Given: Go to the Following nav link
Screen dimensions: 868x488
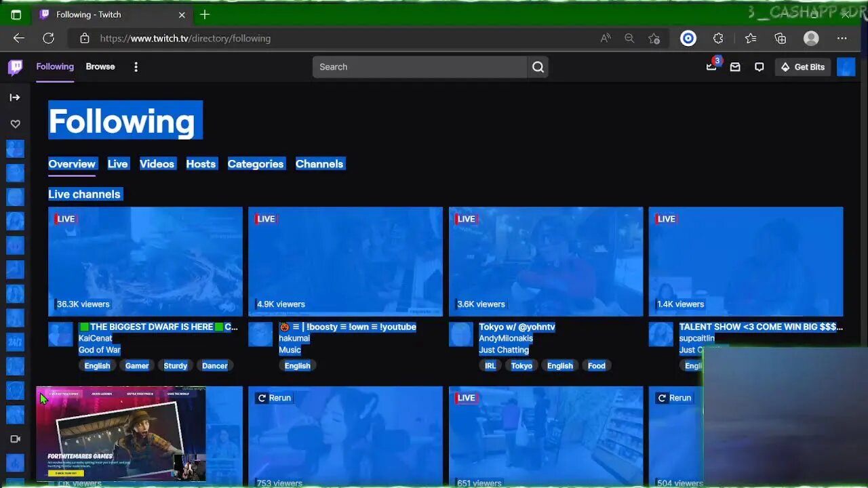Looking at the screenshot, I should point(55,66).
